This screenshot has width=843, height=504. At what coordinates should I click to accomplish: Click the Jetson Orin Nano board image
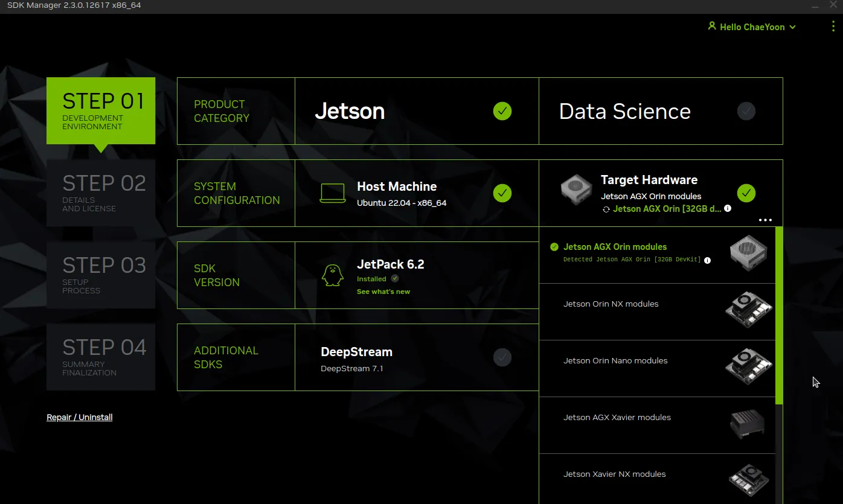(749, 367)
